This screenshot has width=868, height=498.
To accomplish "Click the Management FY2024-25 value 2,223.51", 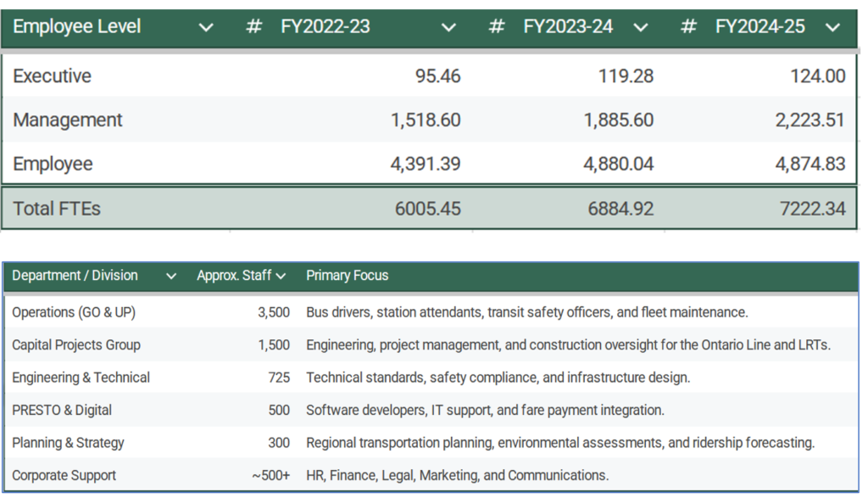I will 810,120.
